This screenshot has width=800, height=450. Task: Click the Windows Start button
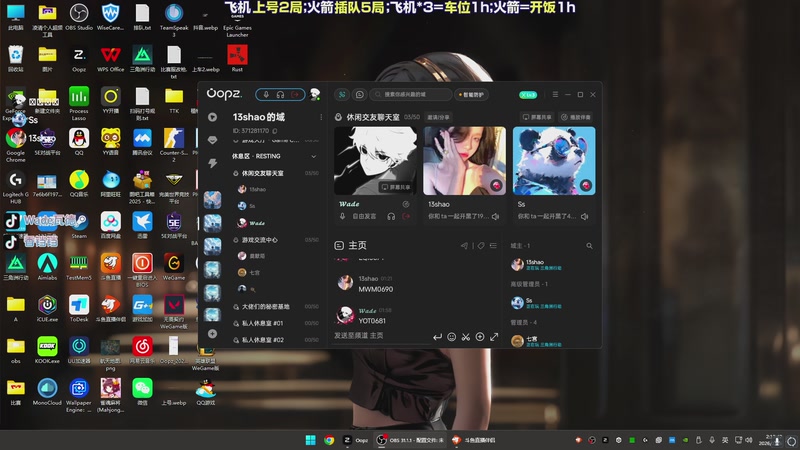[x=310, y=440]
